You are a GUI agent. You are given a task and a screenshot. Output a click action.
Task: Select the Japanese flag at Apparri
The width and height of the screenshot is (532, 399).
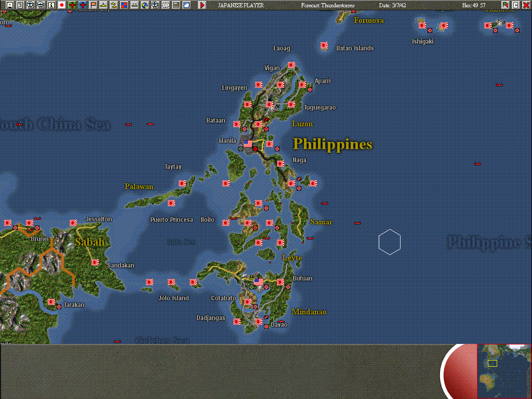coord(302,85)
